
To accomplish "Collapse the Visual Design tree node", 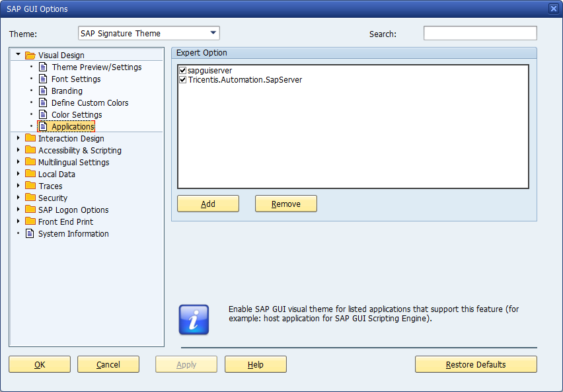I will pyautogui.click(x=18, y=54).
